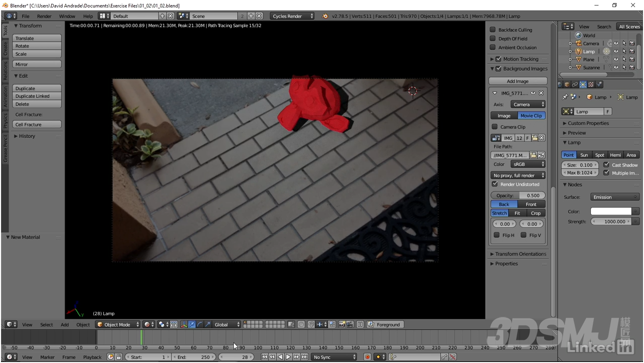The height and width of the screenshot is (363, 644).
Task: Open the Global orientation dropdown
Action: [x=227, y=325]
